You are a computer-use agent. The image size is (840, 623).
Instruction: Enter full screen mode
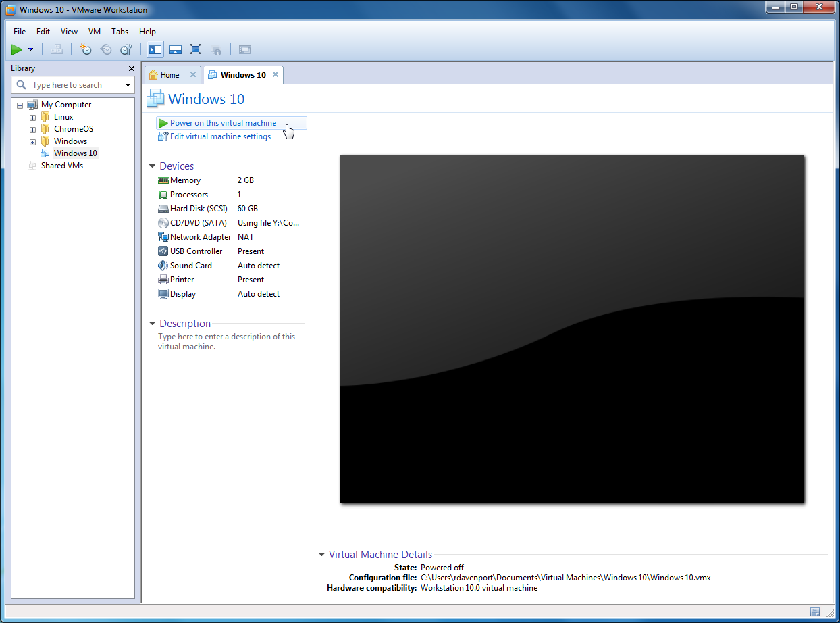pos(196,49)
